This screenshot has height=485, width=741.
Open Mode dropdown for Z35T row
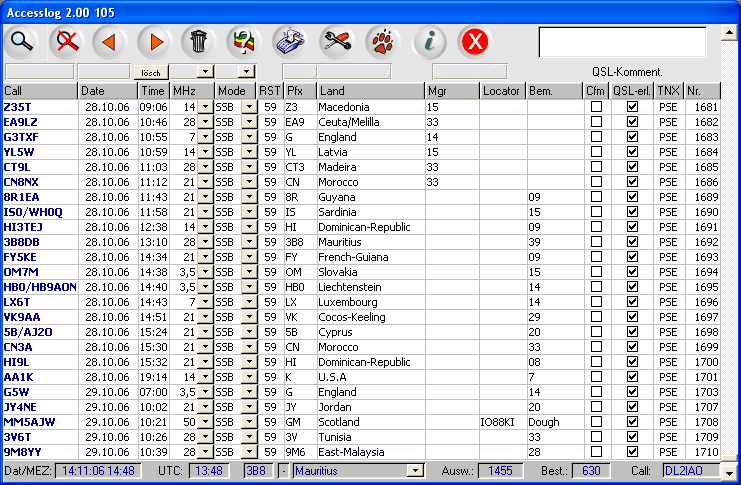pyautogui.click(x=249, y=107)
